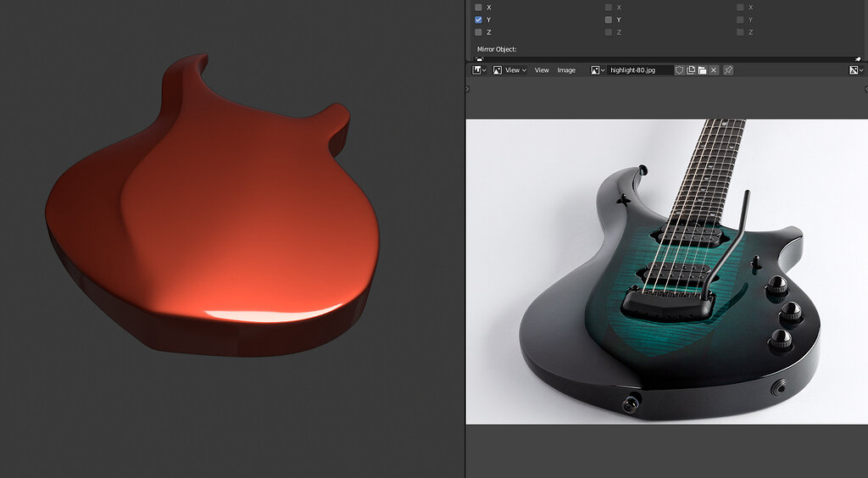Click the open image folder icon
The image size is (868, 478).
point(702,70)
